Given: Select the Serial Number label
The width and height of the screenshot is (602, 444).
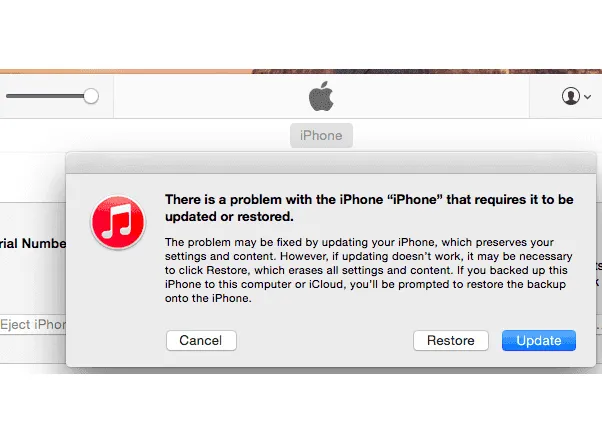Looking at the screenshot, I should click(33, 244).
